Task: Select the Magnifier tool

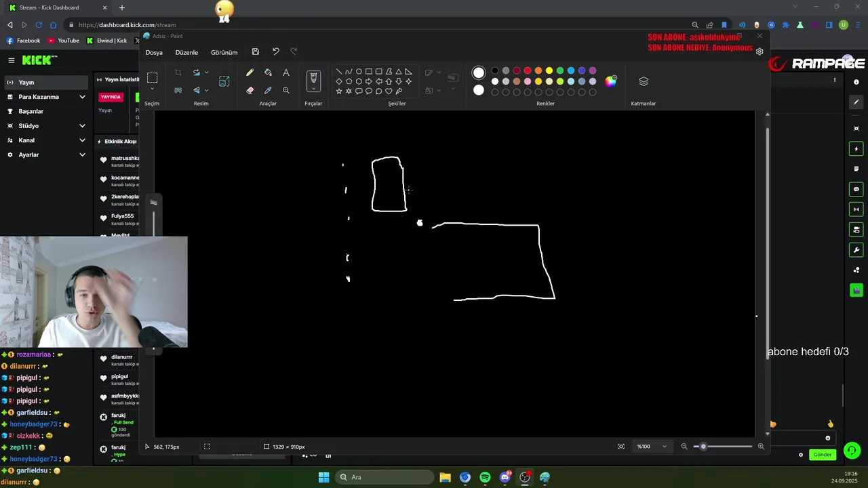Action: [286, 90]
